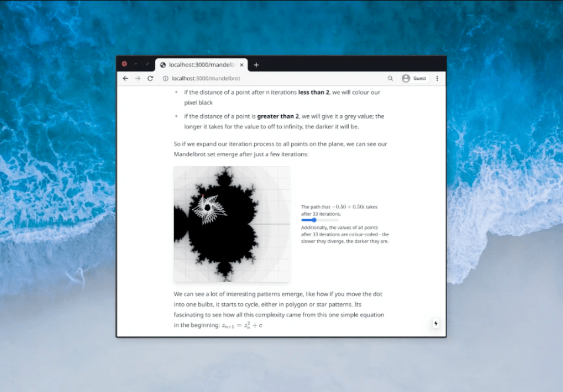Click the browser forward arrow
The height and width of the screenshot is (392, 563).
[x=138, y=78]
